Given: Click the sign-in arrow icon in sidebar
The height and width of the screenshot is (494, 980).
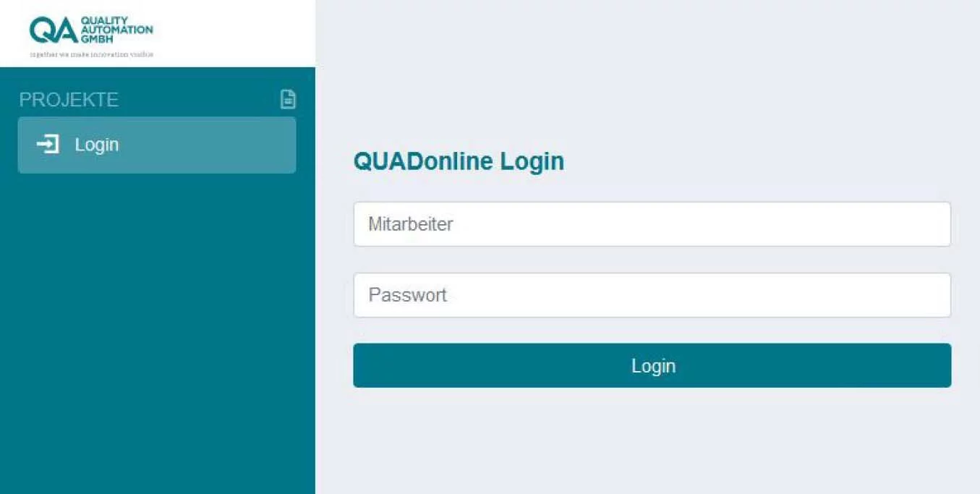Looking at the screenshot, I should click(x=48, y=145).
